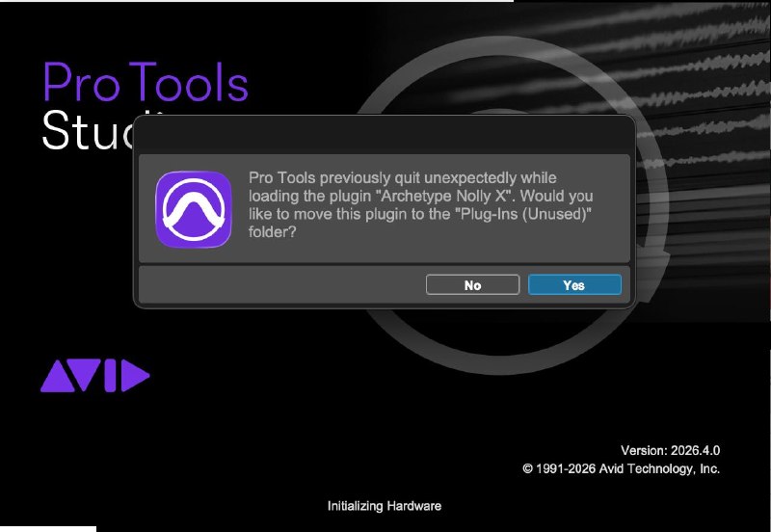This screenshot has height=532, width=771.
Task: Click the leftmost triangle 'A' of the Avid logo
Action: pyautogui.click(x=58, y=377)
